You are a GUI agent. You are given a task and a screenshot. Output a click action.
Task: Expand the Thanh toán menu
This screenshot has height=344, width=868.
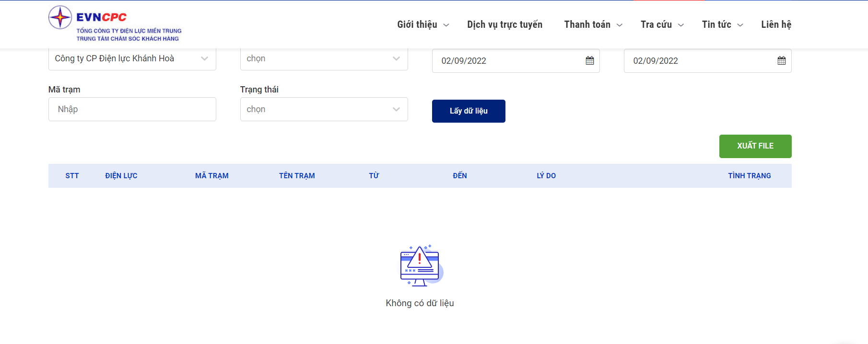[593, 24]
